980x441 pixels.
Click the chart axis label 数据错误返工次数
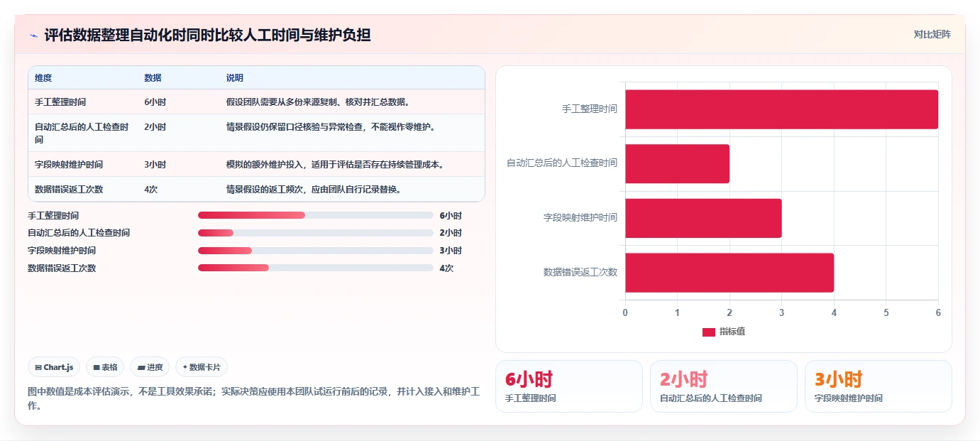580,273
